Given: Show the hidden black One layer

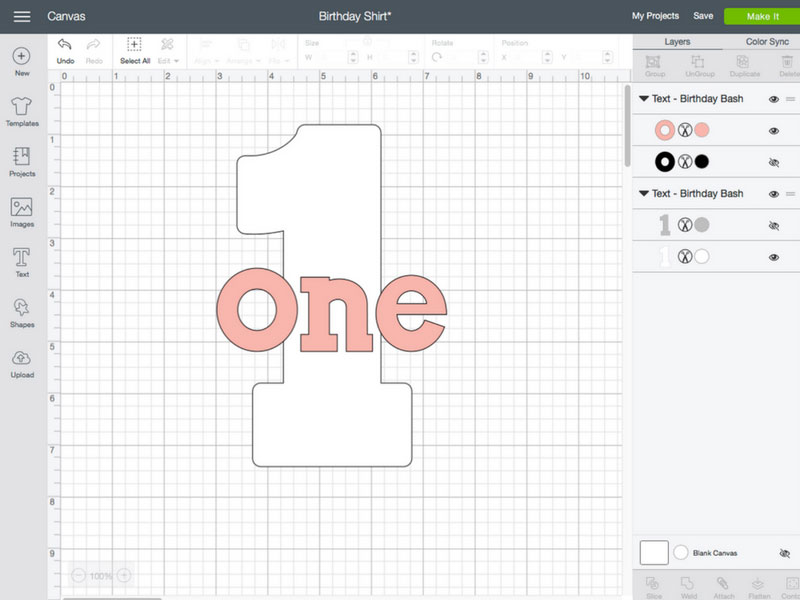Looking at the screenshot, I should tap(773, 163).
